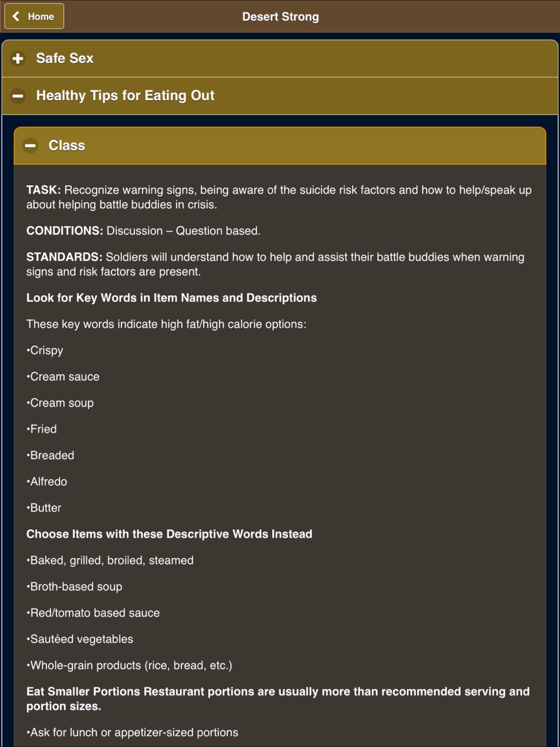
Task: Click the STANDARDS paragraph
Action: (276, 264)
